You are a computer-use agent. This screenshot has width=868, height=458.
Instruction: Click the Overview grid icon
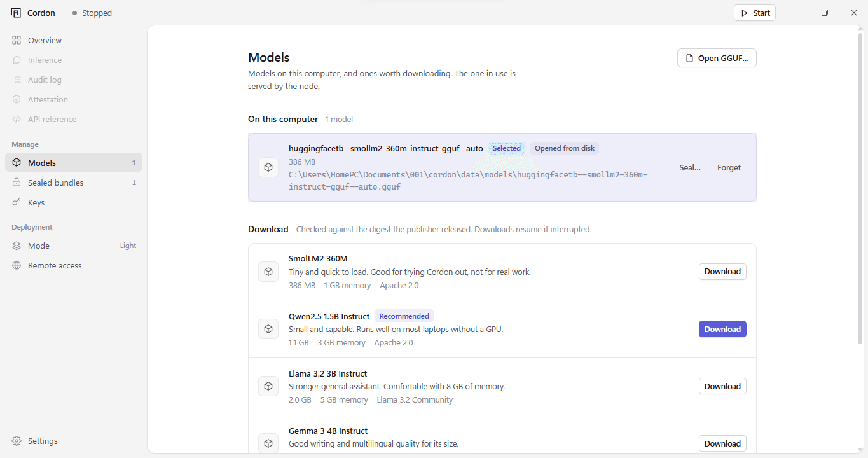tap(17, 40)
